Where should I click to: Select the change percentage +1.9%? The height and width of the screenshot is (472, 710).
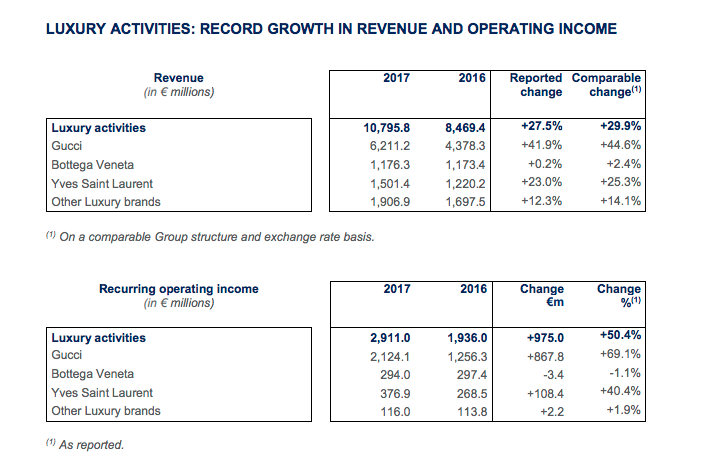coord(624,410)
